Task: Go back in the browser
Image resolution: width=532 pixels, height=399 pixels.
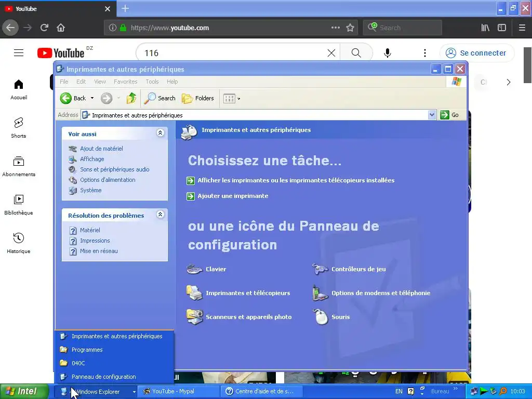Action: 10,28
